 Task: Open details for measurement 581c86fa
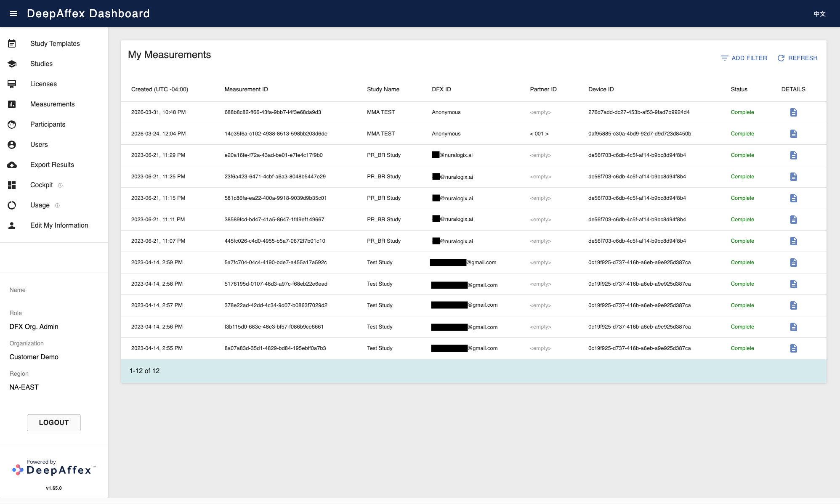coord(793,198)
